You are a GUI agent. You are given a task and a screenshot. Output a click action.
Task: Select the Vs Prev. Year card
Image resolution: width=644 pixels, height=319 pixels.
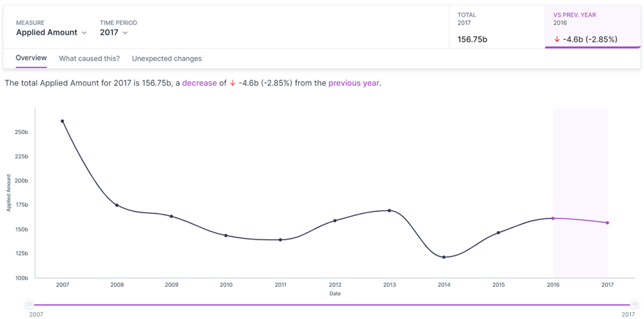[592, 27]
